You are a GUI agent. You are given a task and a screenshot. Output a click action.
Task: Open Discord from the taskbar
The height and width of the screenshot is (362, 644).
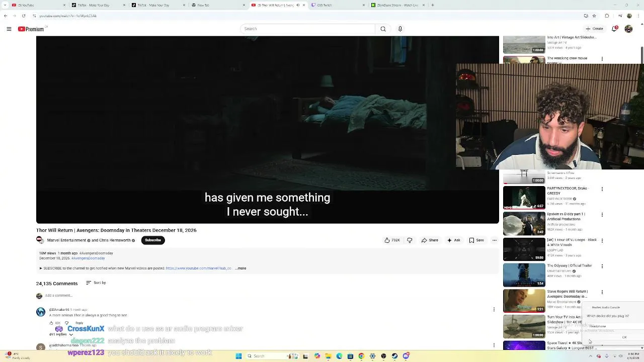click(406, 356)
